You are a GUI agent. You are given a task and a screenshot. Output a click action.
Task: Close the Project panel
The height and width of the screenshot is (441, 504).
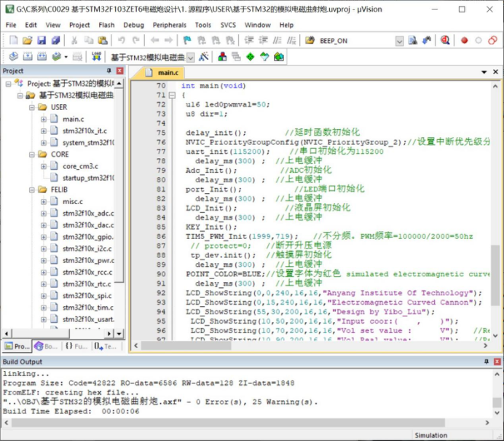(x=119, y=71)
